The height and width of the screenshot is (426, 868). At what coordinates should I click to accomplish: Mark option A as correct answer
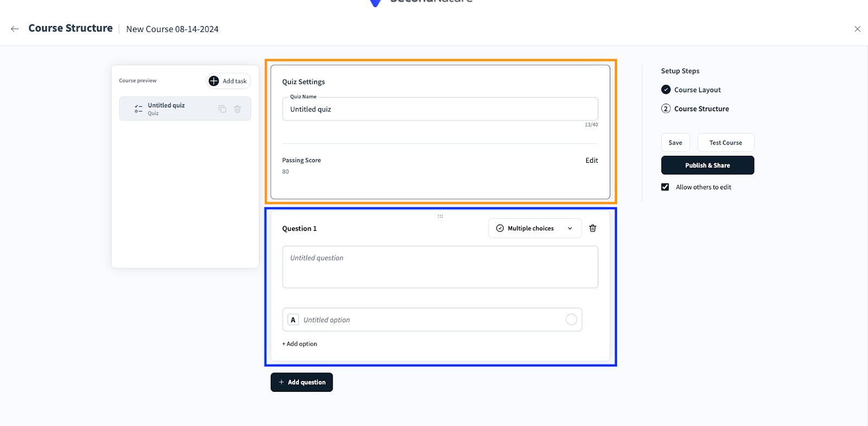click(x=571, y=320)
